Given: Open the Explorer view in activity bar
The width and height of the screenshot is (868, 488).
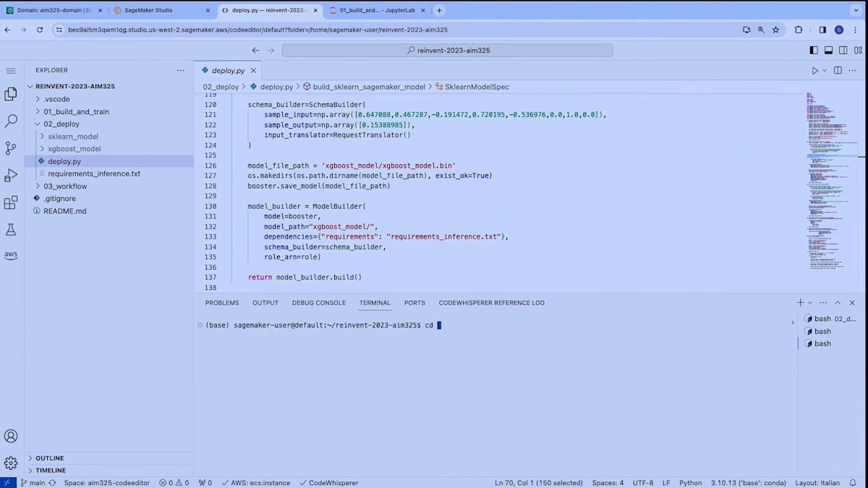Looking at the screenshot, I should point(11,94).
